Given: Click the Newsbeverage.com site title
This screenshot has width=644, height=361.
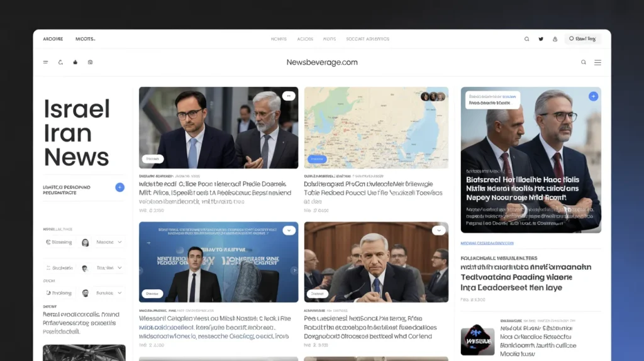Looking at the screenshot, I should [322, 62].
